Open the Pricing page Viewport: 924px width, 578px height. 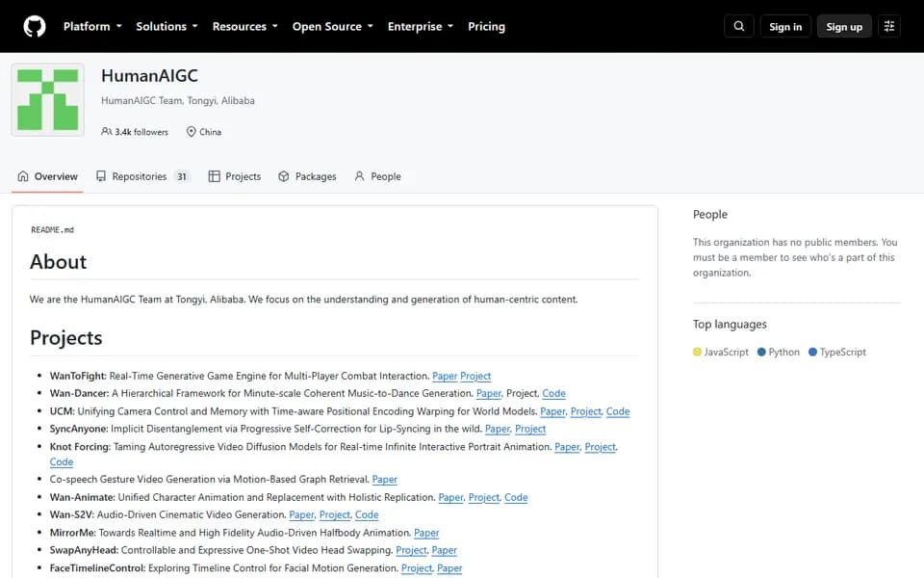486,27
